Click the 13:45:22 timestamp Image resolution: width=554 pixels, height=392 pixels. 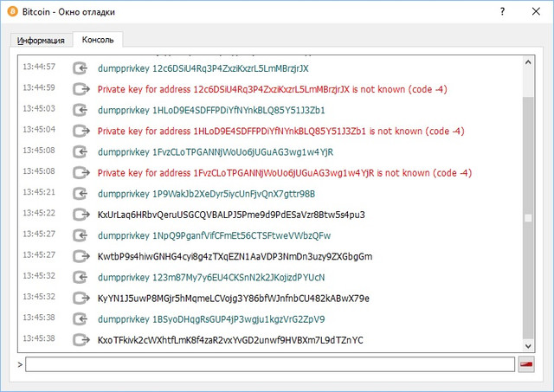click(x=39, y=213)
